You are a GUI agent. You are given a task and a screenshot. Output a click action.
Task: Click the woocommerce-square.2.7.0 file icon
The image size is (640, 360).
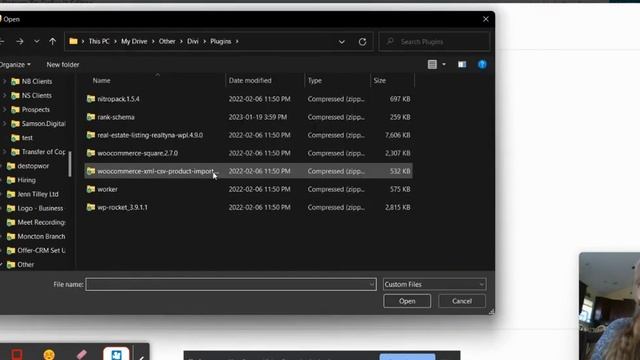[x=91, y=153]
